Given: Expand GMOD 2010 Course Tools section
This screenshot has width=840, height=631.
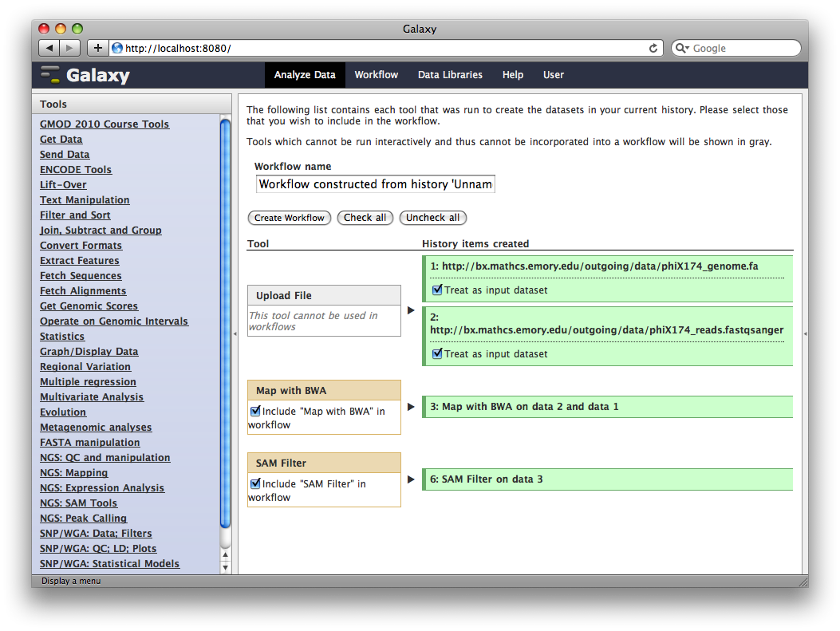Looking at the screenshot, I should (x=105, y=124).
